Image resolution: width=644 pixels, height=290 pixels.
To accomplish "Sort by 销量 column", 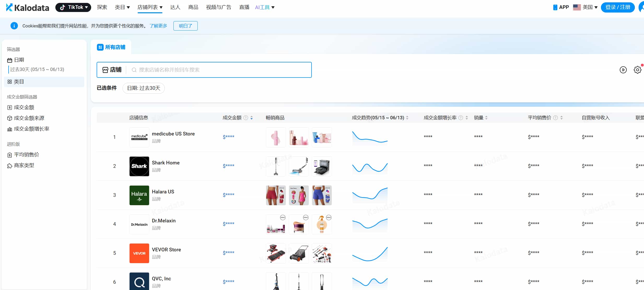I will (x=486, y=118).
